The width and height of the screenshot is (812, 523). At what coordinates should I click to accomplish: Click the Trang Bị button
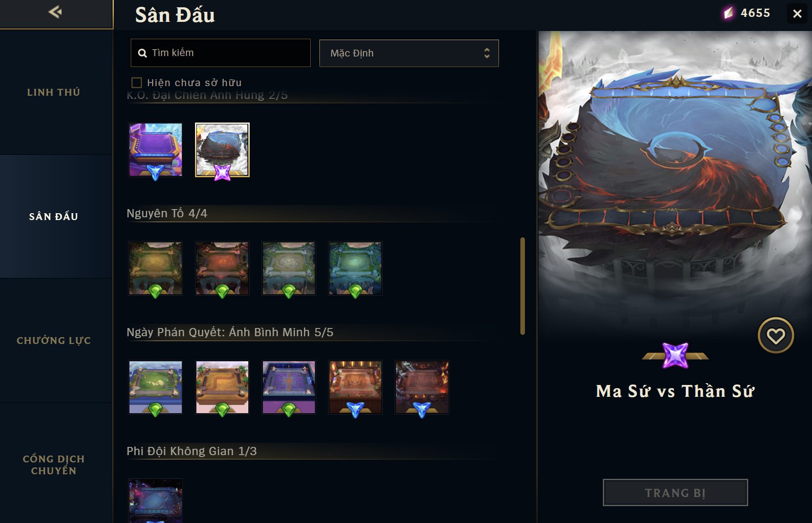point(675,492)
